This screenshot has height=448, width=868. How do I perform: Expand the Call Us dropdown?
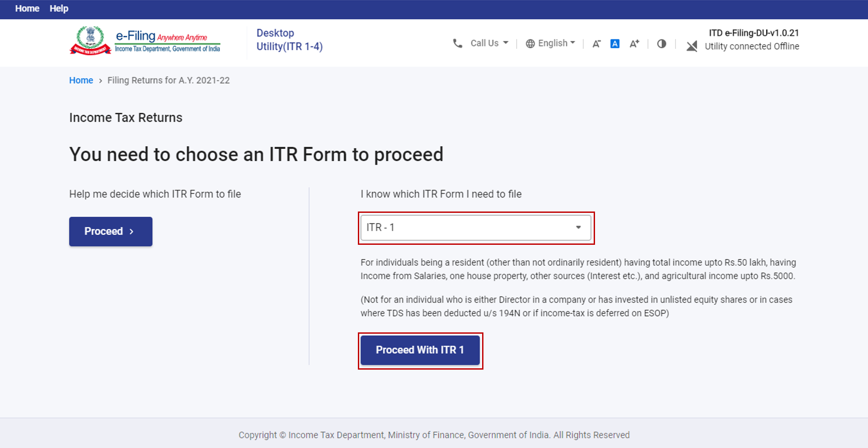[489, 43]
